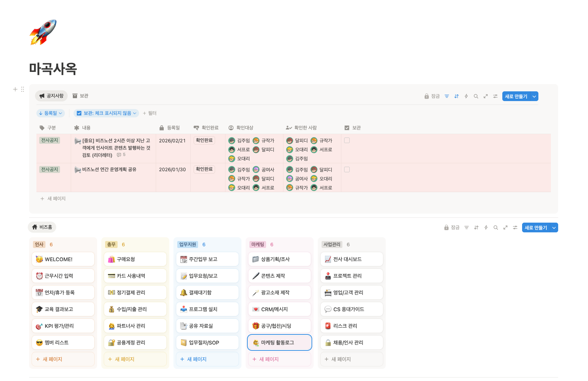Open the 전사 대시보드 card

(352, 259)
